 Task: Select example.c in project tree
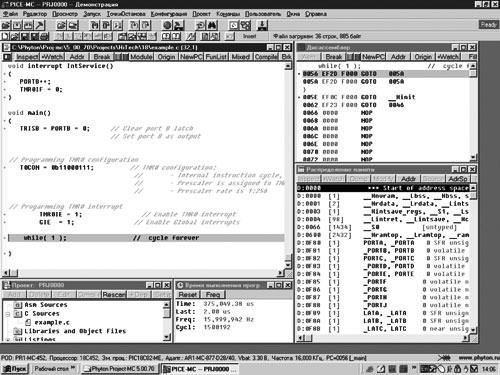coord(52,322)
